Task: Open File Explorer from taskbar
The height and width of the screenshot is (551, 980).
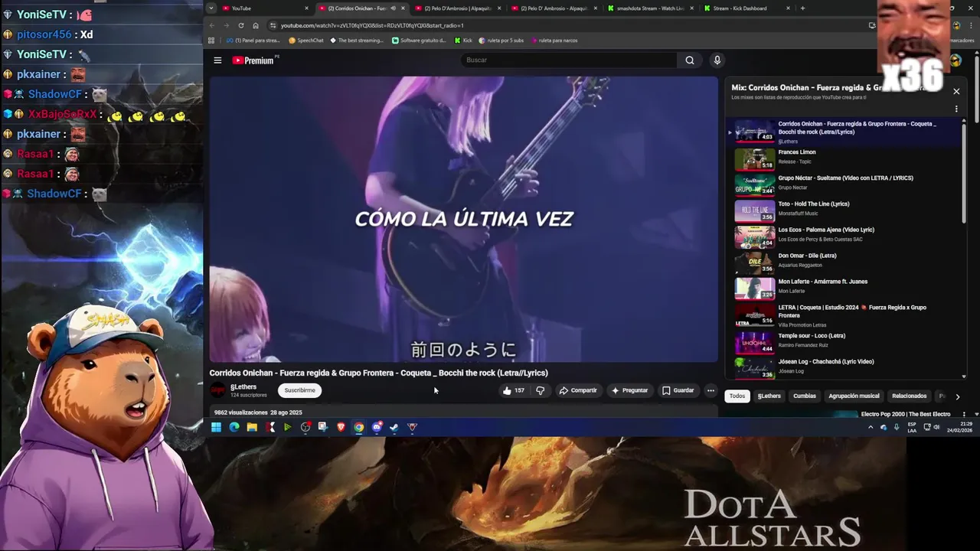Action: [x=252, y=427]
